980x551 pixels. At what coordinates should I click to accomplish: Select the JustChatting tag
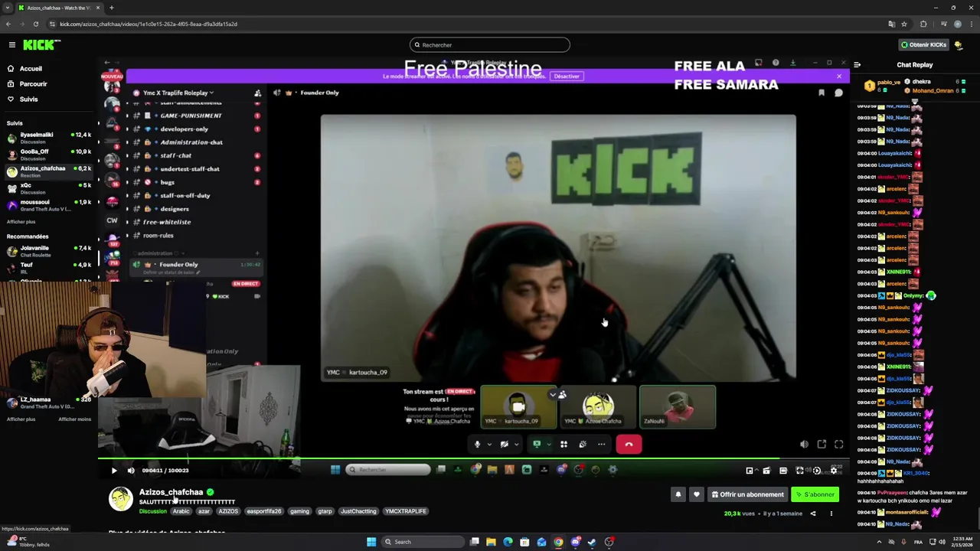point(358,511)
